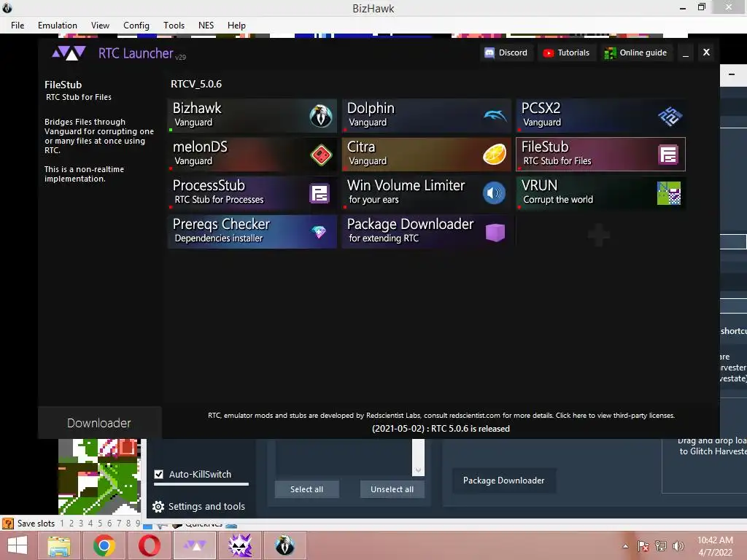This screenshot has height=560, width=747.
Task: Open the network tray icon
Action: coord(661,546)
